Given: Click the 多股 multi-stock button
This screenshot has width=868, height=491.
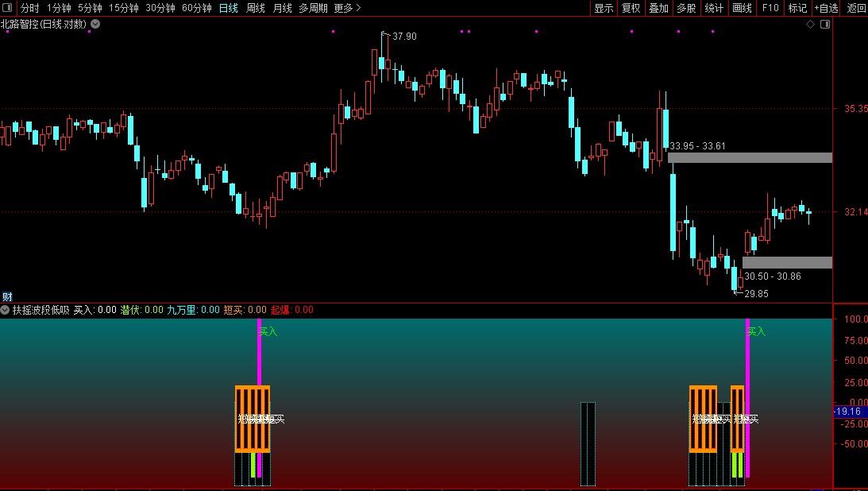Looking at the screenshot, I should tap(686, 8).
